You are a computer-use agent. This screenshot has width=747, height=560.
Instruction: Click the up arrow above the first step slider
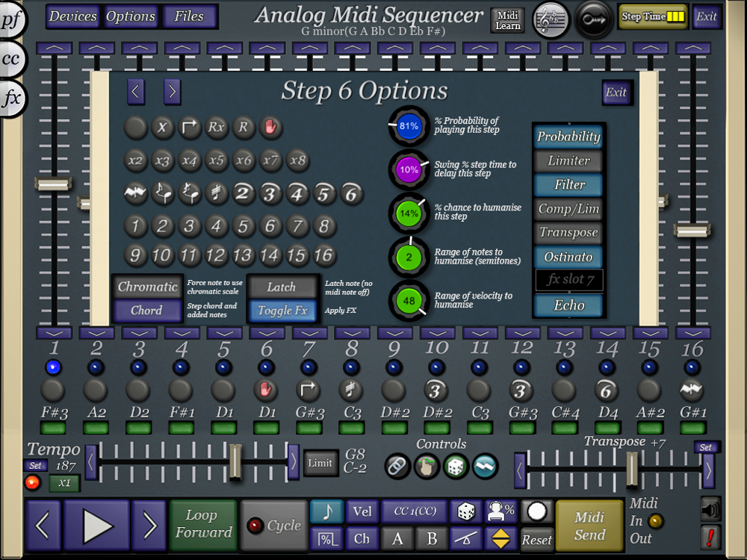(54, 48)
